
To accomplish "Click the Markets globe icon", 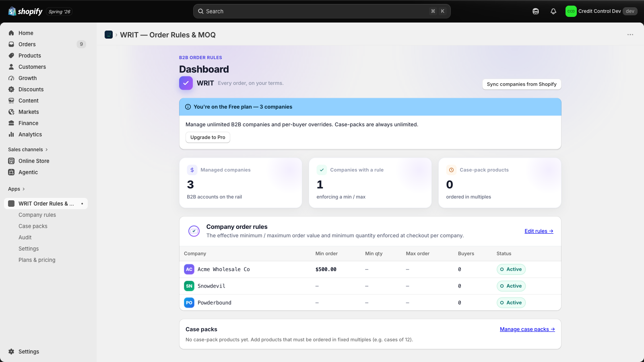I will point(11,112).
